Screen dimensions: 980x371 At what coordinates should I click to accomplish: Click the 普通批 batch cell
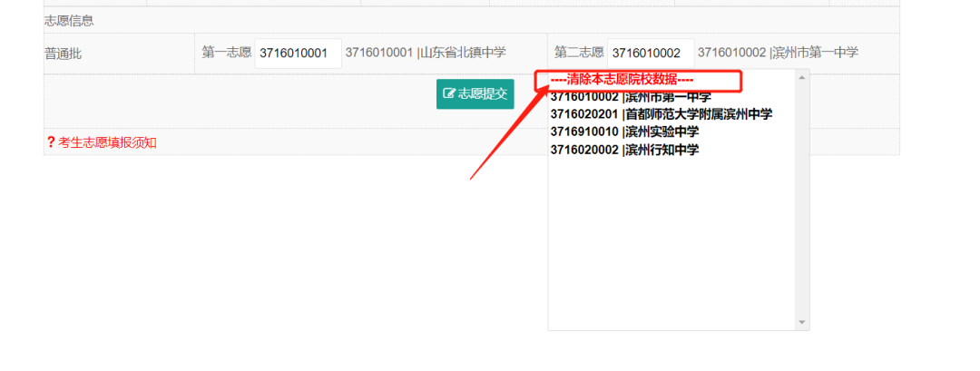coord(64,54)
